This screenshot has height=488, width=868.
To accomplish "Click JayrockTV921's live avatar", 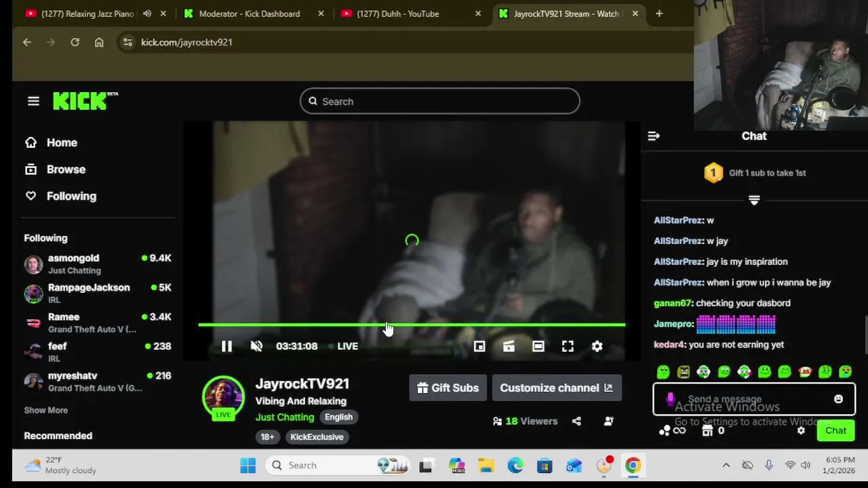I will pyautogui.click(x=223, y=397).
